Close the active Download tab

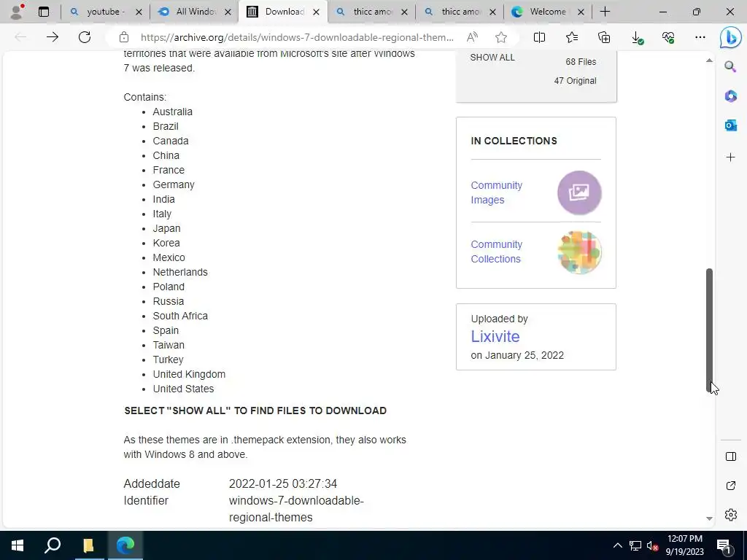click(316, 12)
